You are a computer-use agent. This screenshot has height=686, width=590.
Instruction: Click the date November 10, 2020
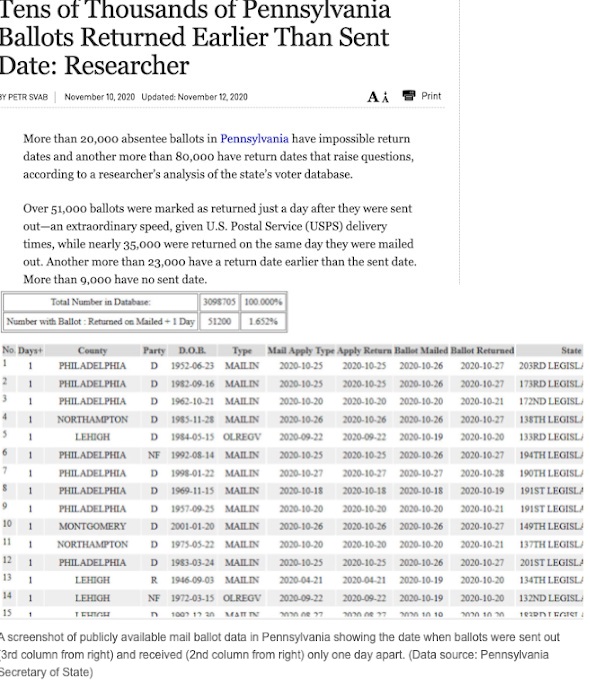click(100, 97)
